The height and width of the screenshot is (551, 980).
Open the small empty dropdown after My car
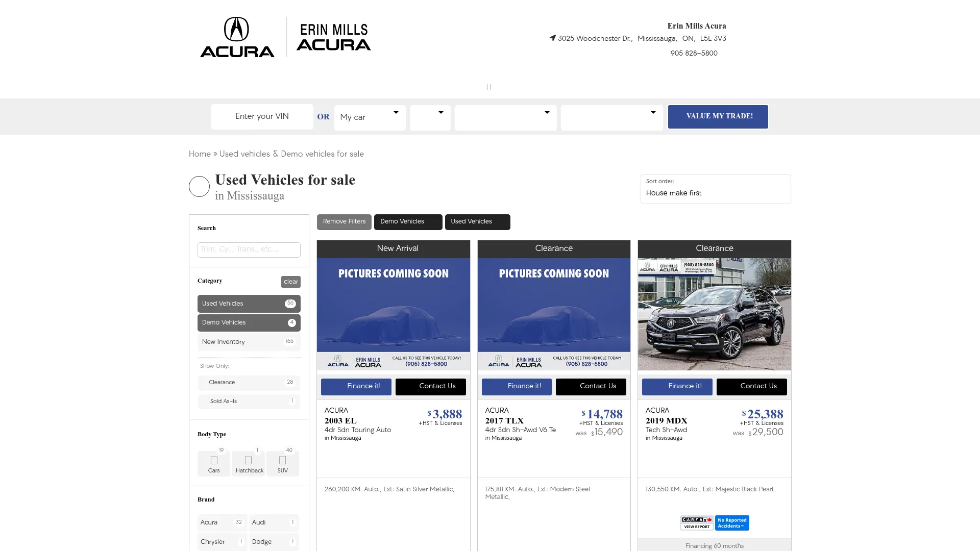(430, 117)
